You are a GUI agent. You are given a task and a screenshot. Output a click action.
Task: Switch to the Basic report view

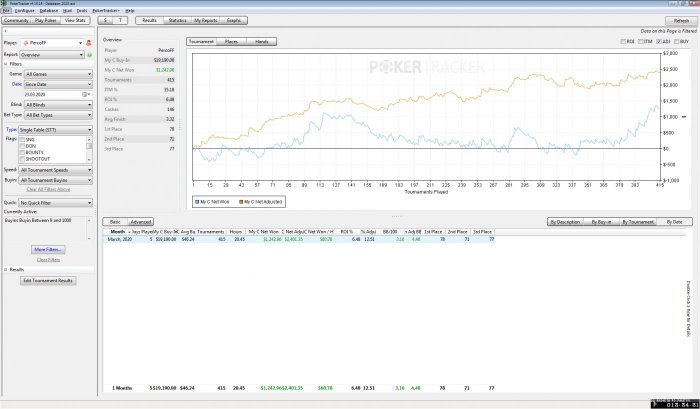click(115, 222)
